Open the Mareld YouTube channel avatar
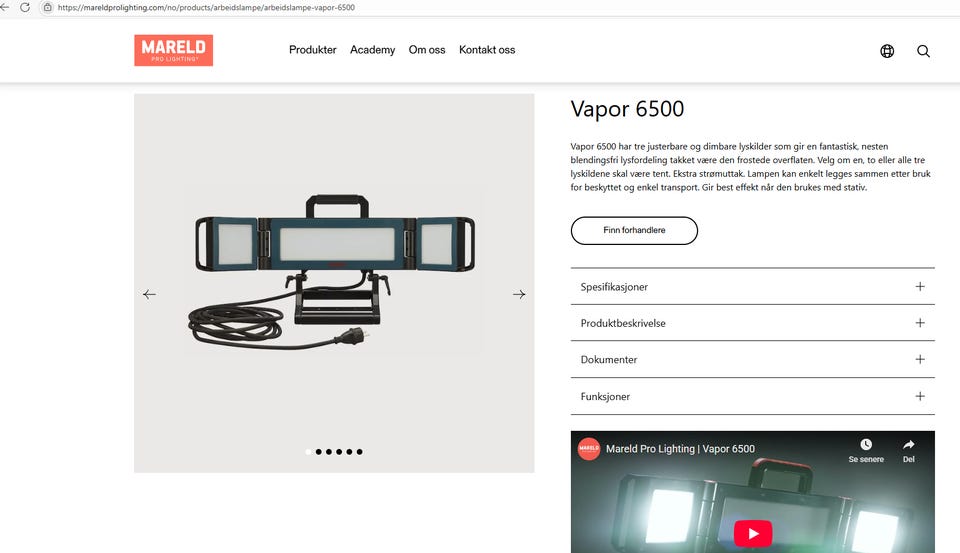Viewport: 960px width, 553px height. (589, 448)
